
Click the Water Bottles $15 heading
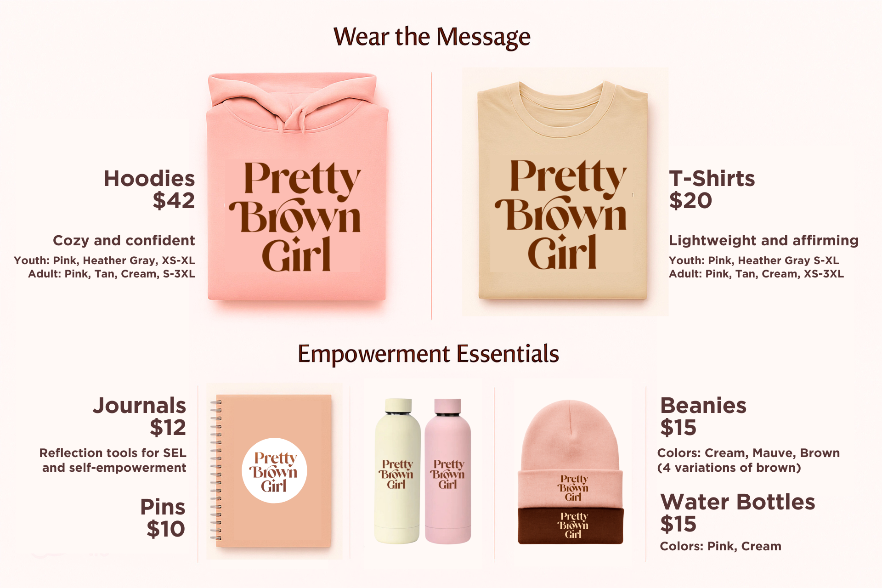click(x=738, y=513)
